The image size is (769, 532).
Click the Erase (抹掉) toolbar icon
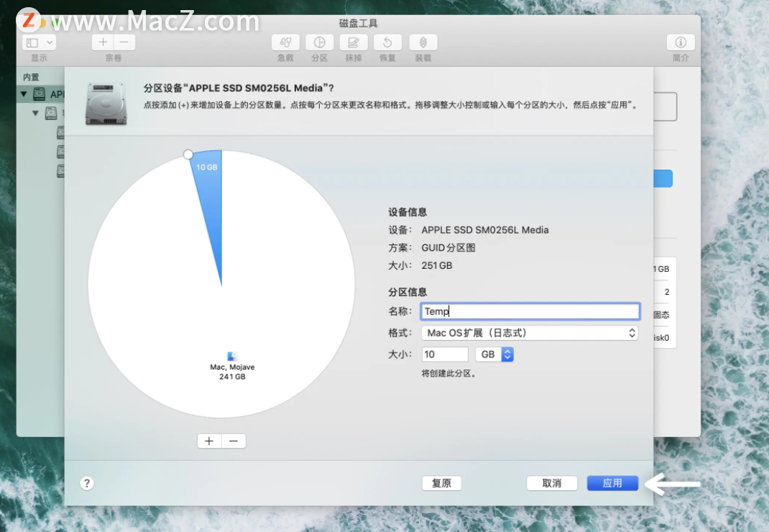click(354, 42)
